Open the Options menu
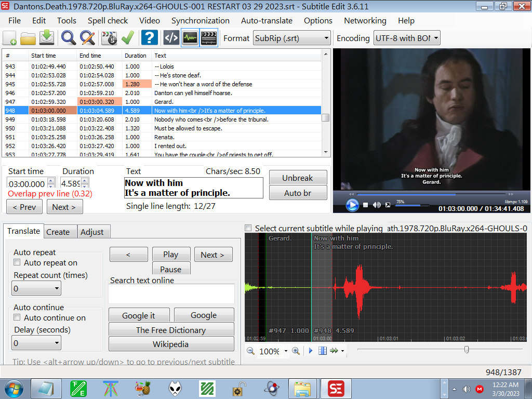The width and height of the screenshot is (532, 399). [x=318, y=21]
